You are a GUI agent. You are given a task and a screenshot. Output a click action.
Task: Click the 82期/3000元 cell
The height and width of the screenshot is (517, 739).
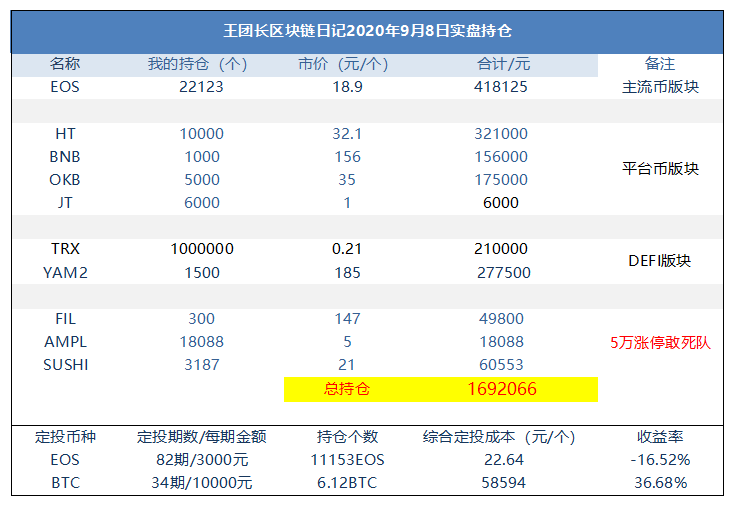click(202, 460)
